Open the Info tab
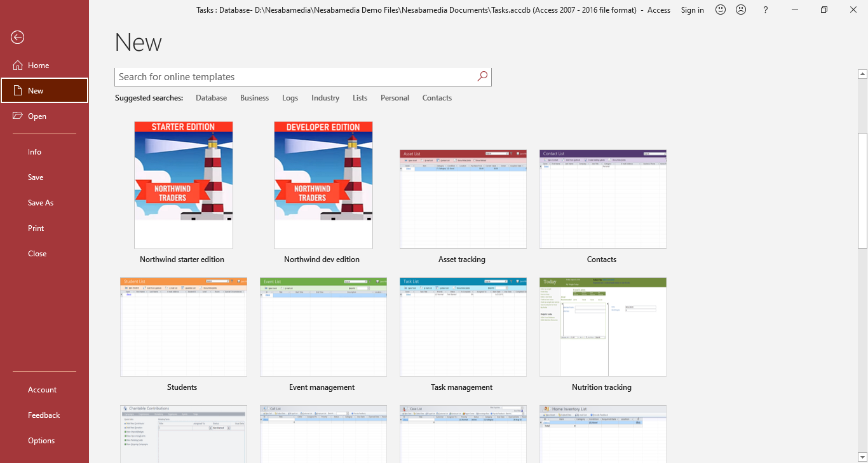Viewport: 868px width, 463px height. (x=34, y=152)
